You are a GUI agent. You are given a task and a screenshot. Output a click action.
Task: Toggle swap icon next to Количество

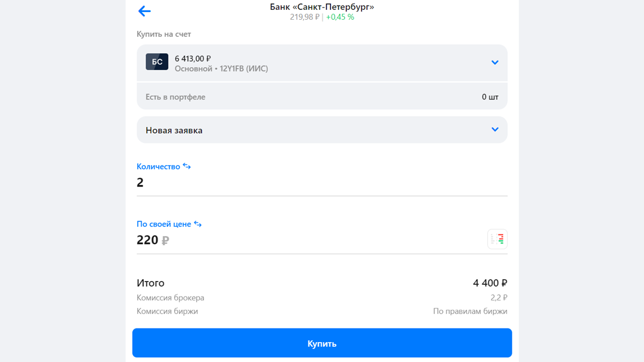[187, 166]
